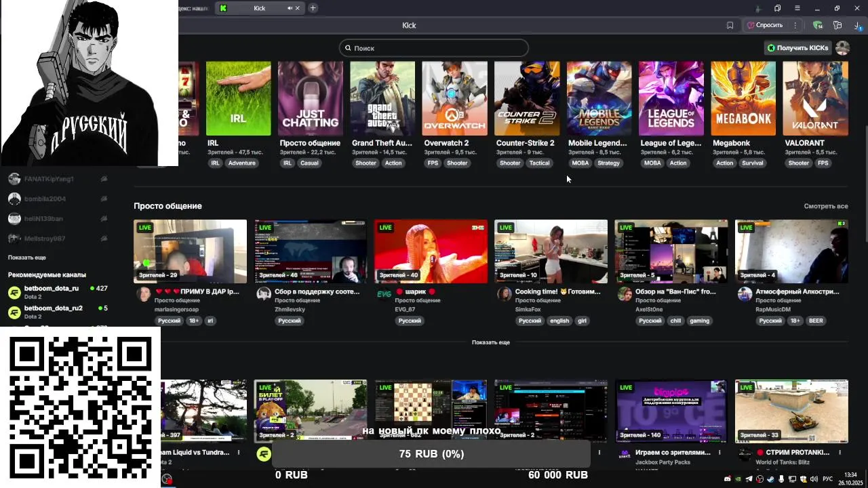Click the FPS tag under VALORANT
Screen dimensions: 868x488
point(823,163)
